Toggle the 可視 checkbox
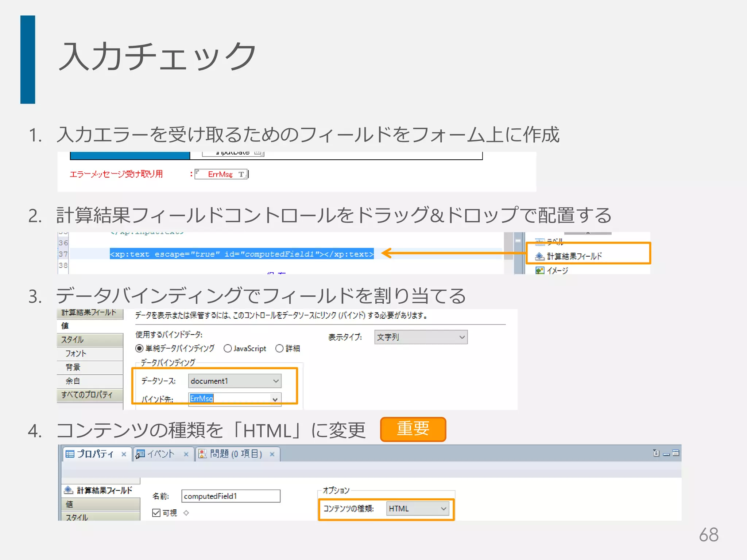 coord(156,513)
